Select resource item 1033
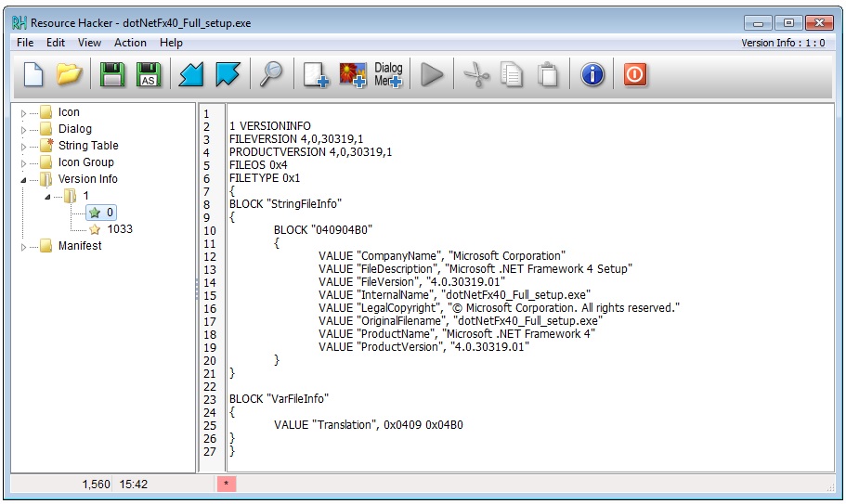 click(119, 229)
